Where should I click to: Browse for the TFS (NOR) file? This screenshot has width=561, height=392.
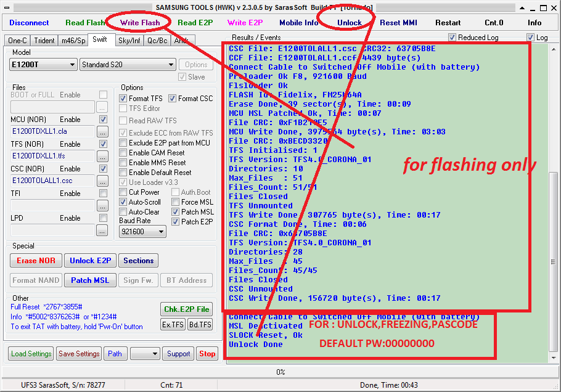tap(102, 157)
